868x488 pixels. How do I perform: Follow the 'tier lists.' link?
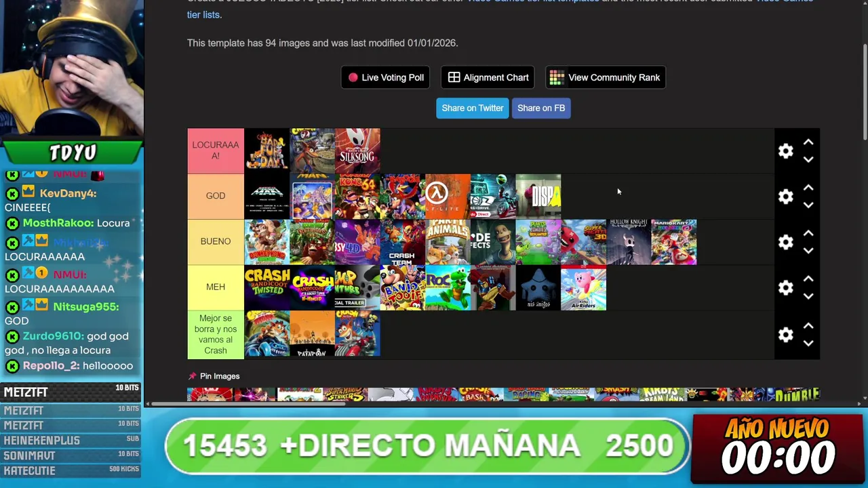pos(204,14)
